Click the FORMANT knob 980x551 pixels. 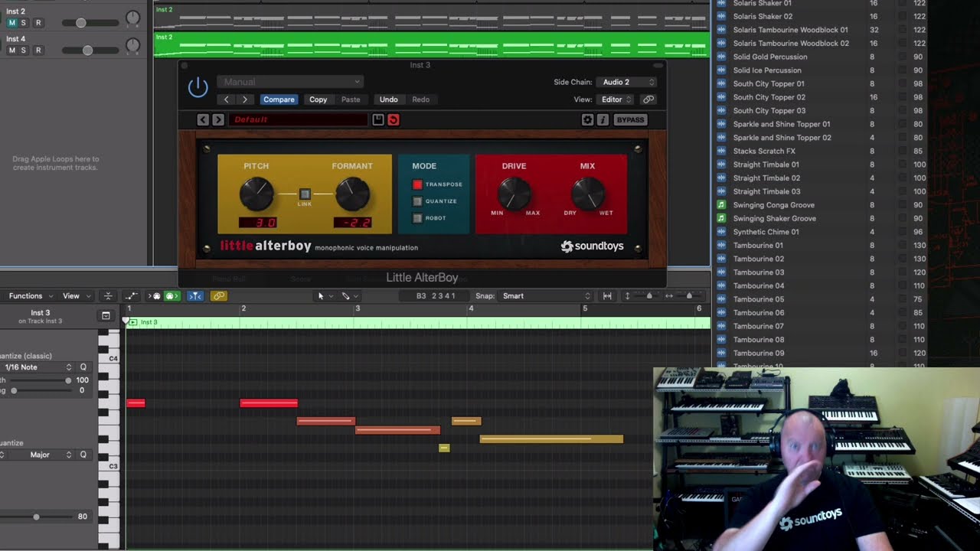pyautogui.click(x=352, y=194)
